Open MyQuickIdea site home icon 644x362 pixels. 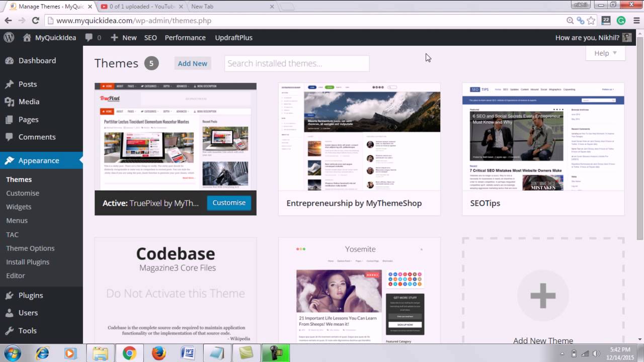point(27,38)
